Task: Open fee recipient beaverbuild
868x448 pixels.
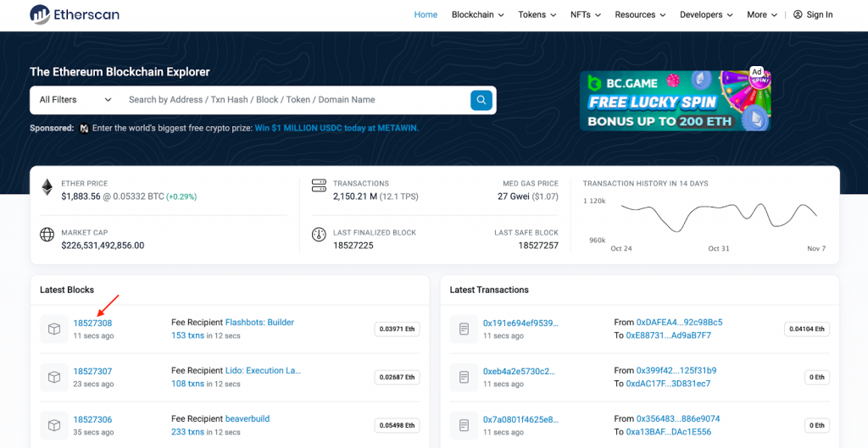Action: point(248,418)
